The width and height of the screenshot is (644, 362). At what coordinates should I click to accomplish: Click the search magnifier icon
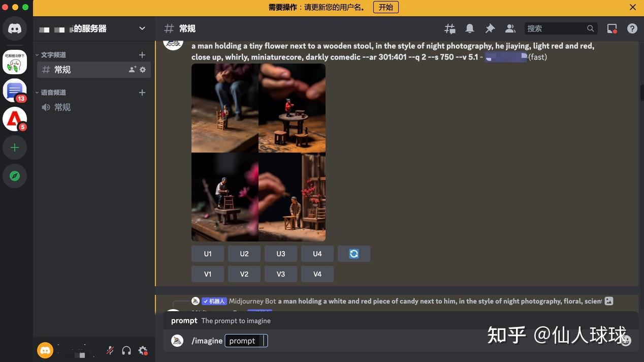click(590, 28)
